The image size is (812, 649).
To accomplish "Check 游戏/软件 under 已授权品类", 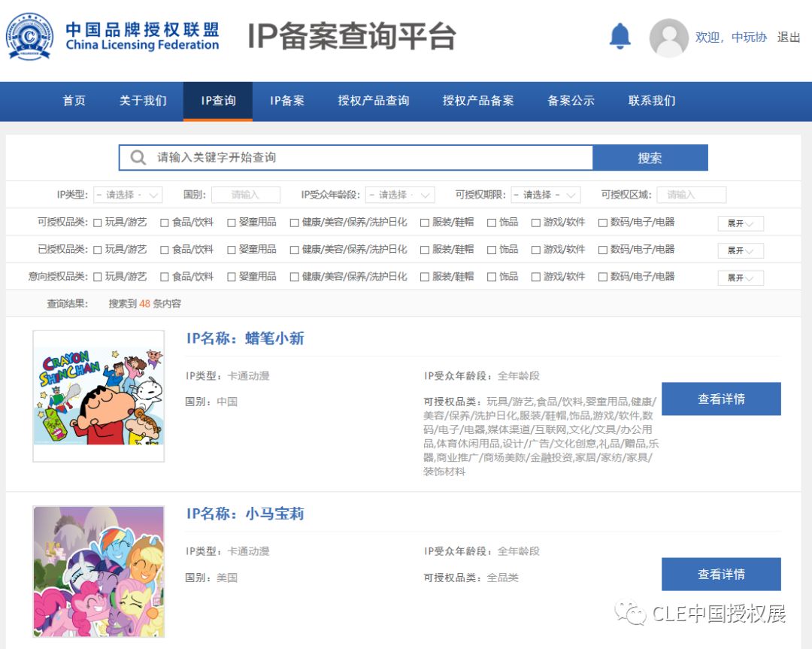I will tap(536, 250).
